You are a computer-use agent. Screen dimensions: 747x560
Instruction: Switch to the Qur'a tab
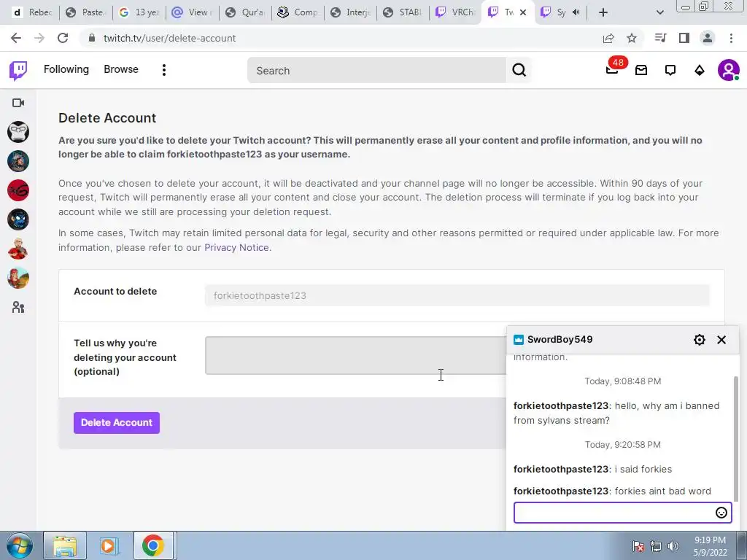pyautogui.click(x=245, y=12)
